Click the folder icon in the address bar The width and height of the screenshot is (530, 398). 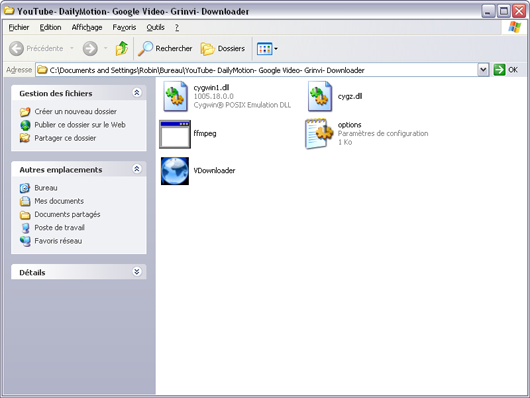tap(42, 70)
